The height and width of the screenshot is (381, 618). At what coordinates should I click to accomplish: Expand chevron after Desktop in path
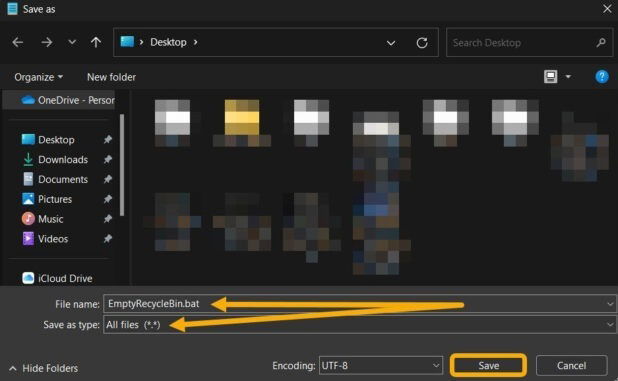pos(195,42)
